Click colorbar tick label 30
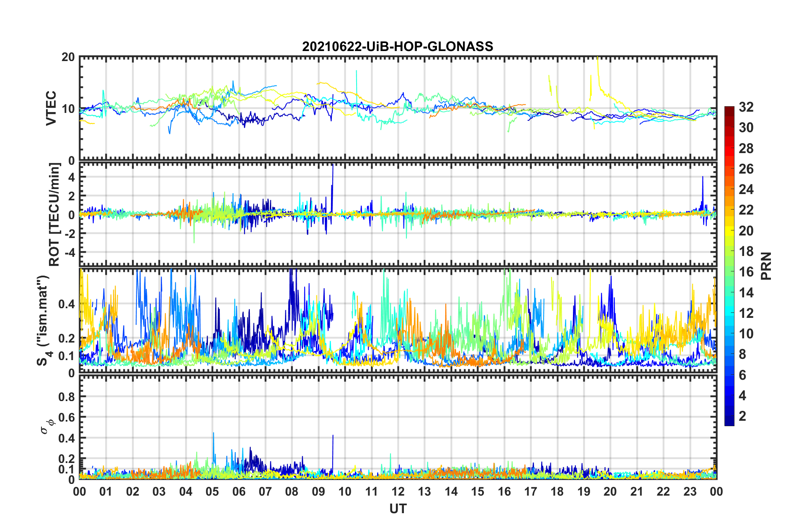The height and width of the screenshot is (532, 796). click(746, 128)
